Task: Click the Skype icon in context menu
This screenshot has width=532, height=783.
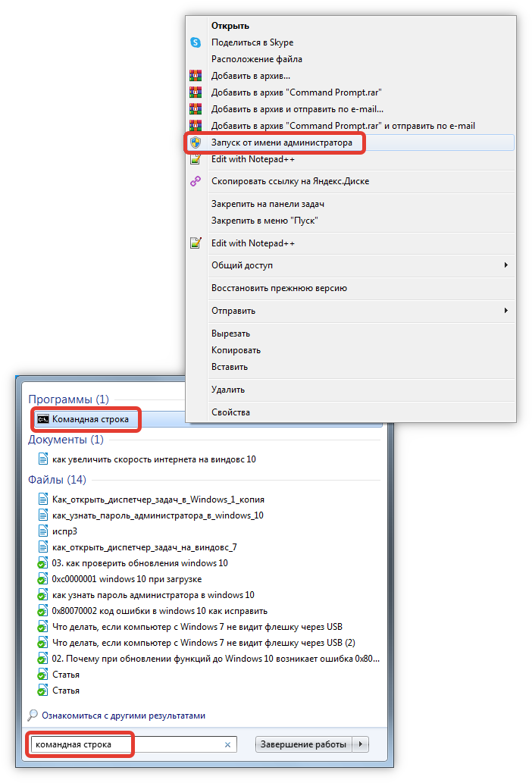Action: pyautogui.click(x=196, y=42)
